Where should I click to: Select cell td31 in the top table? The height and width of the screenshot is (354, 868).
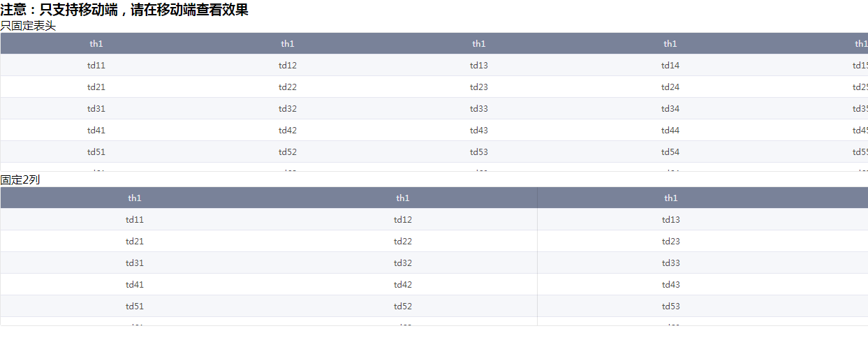tap(96, 109)
